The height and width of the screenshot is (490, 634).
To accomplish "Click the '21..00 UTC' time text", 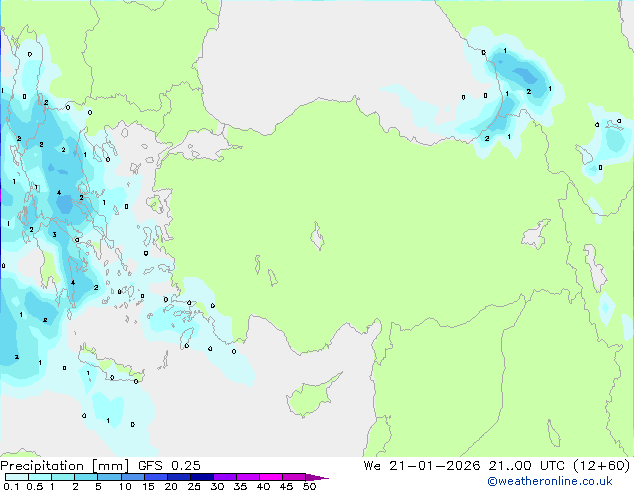I will coord(526,466).
